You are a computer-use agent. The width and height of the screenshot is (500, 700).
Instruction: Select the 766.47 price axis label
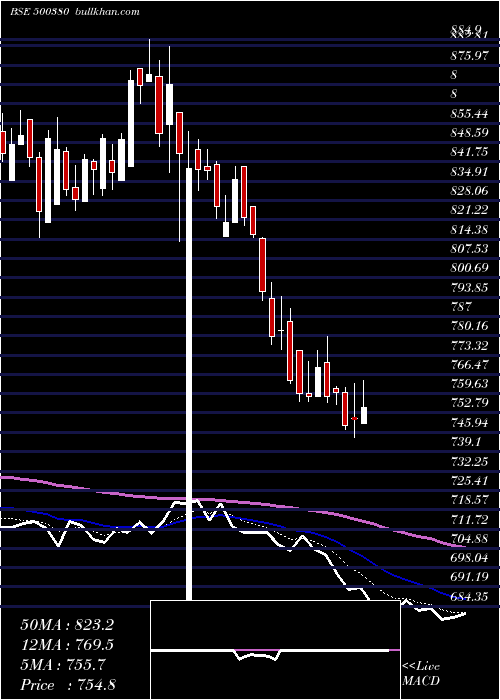469,365
